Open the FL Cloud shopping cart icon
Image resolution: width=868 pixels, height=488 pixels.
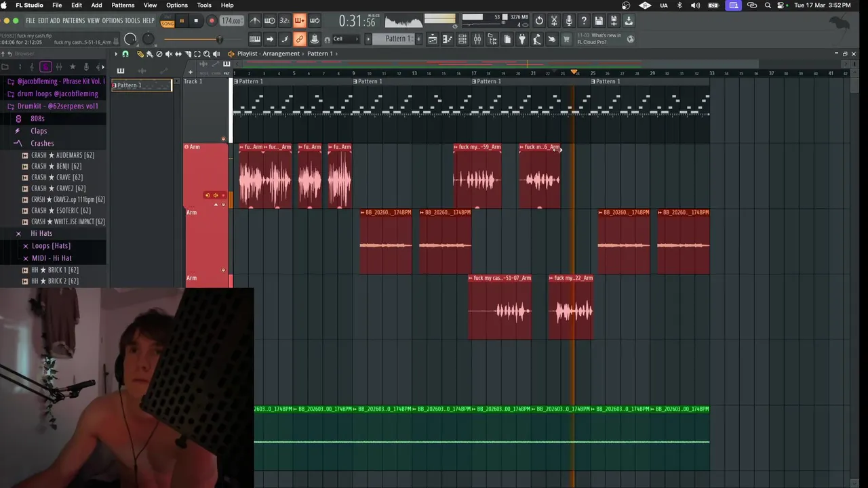pyautogui.click(x=567, y=39)
